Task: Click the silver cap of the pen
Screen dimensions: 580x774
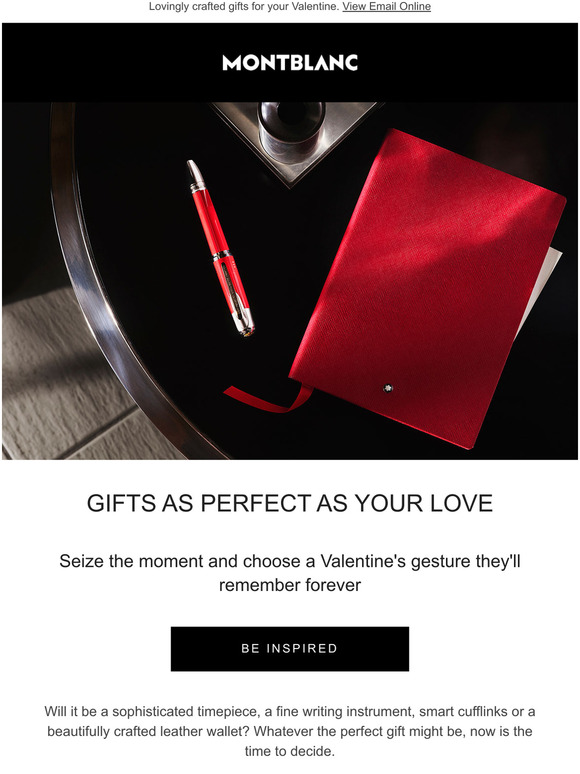Action: pos(196,174)
